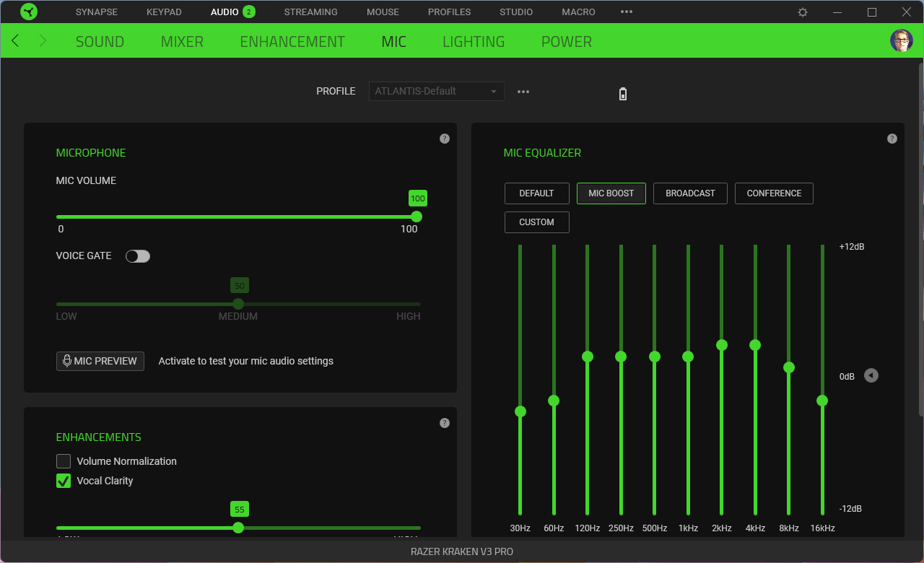The image size is (924, 563).
Task: Expand the top navigation overflow menu
Action: pyautogui.click(x=627, y=12)
